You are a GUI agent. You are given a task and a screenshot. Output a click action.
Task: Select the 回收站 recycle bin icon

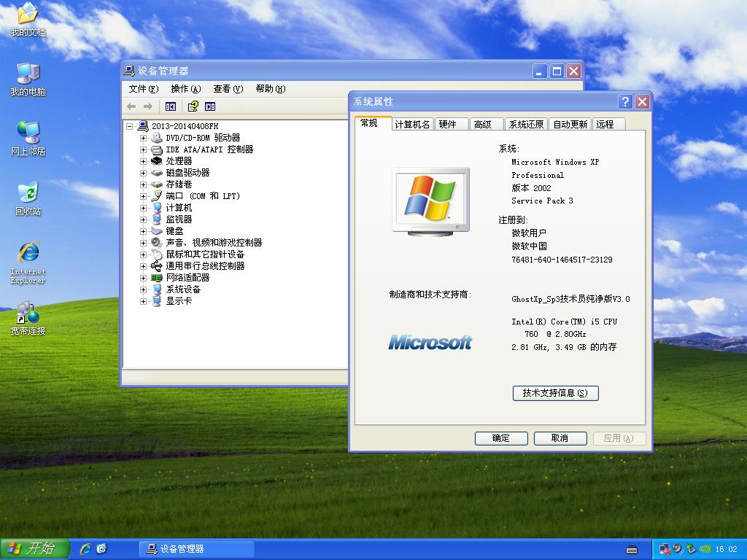click(28, 199)
